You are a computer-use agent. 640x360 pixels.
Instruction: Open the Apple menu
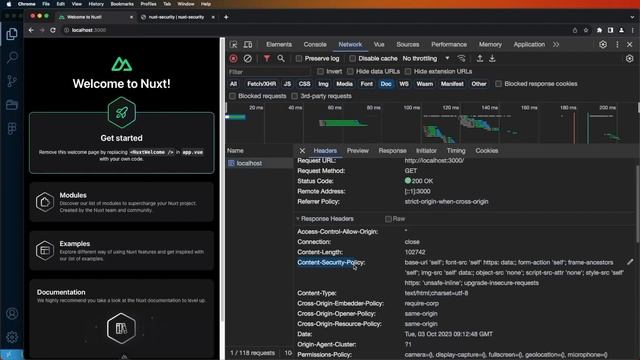tap(9, 4)
